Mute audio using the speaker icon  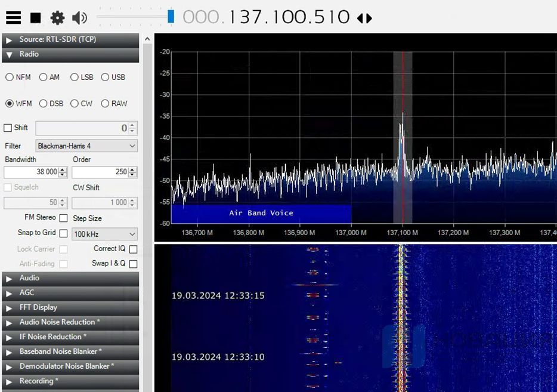(x=79, y=18)
